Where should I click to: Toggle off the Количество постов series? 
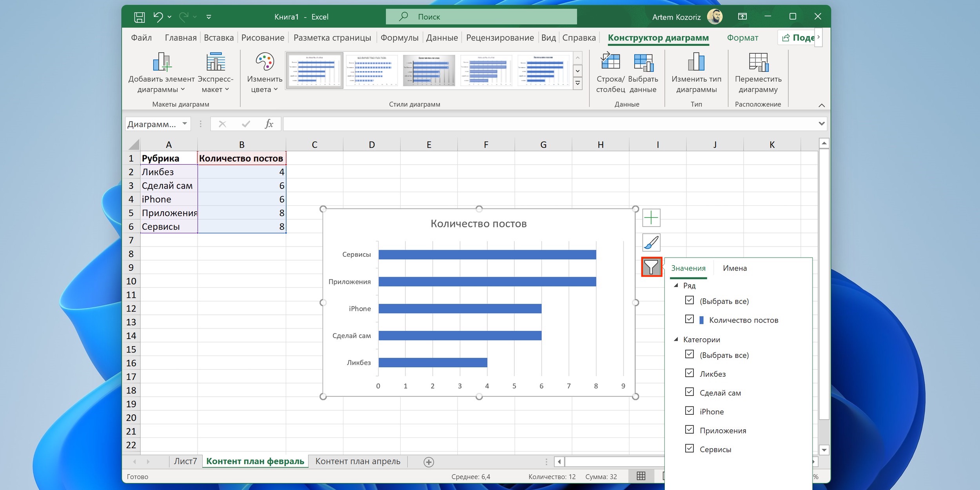tap(689, 319)
